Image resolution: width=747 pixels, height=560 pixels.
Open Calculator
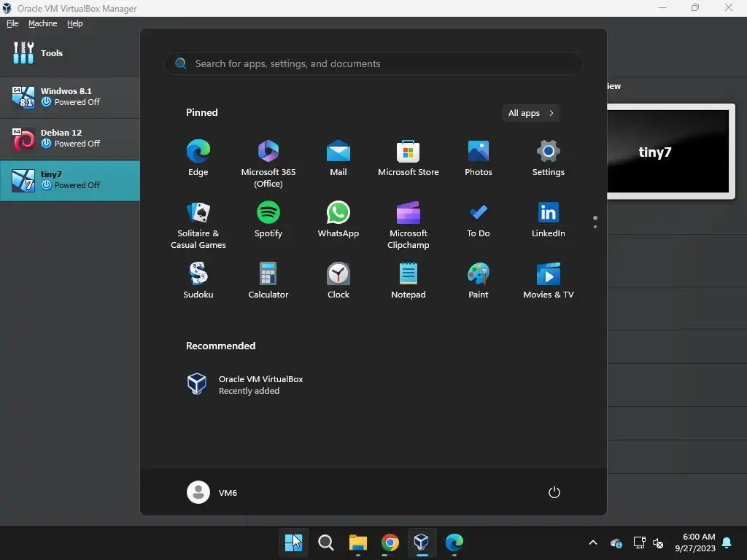pos(268,281)
